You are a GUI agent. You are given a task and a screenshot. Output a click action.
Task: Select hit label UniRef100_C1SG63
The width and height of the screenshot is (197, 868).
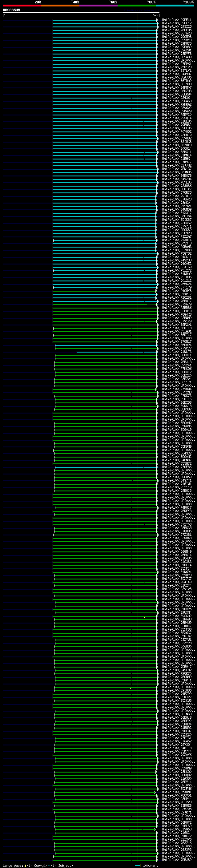coord(176,830)
